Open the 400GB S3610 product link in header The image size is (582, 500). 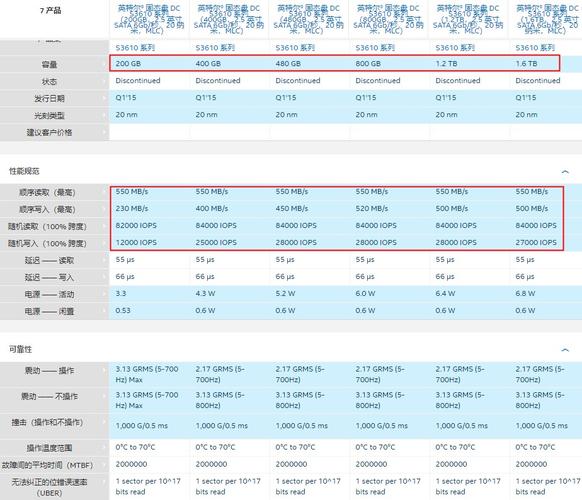tap(229, 19)
